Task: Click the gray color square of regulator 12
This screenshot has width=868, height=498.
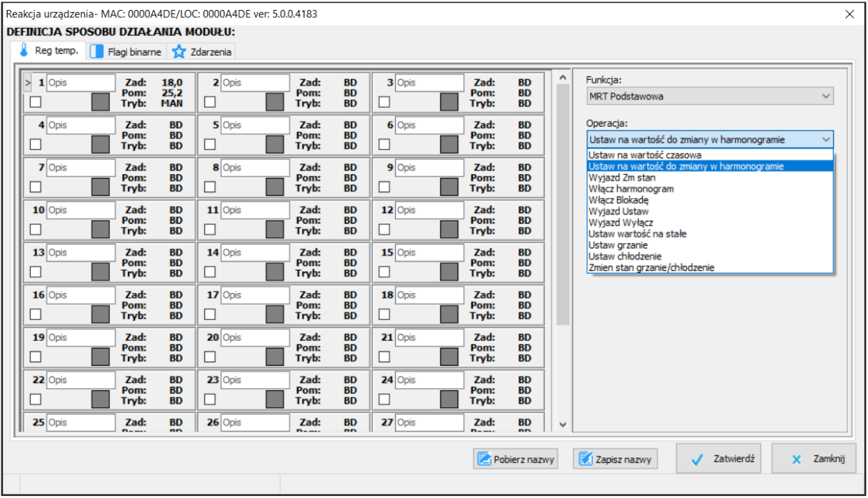Action: click(x=449, y=229)
